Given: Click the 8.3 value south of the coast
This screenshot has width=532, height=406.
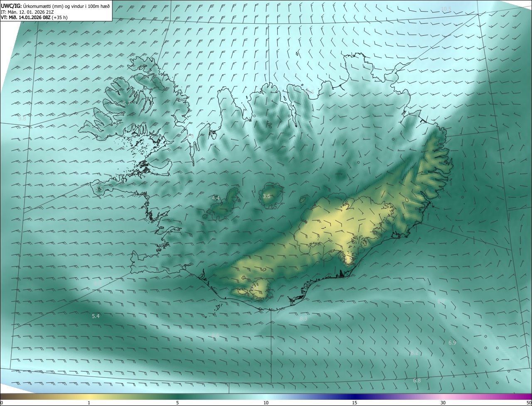Looking at the screenshot, I should (303, 318).
